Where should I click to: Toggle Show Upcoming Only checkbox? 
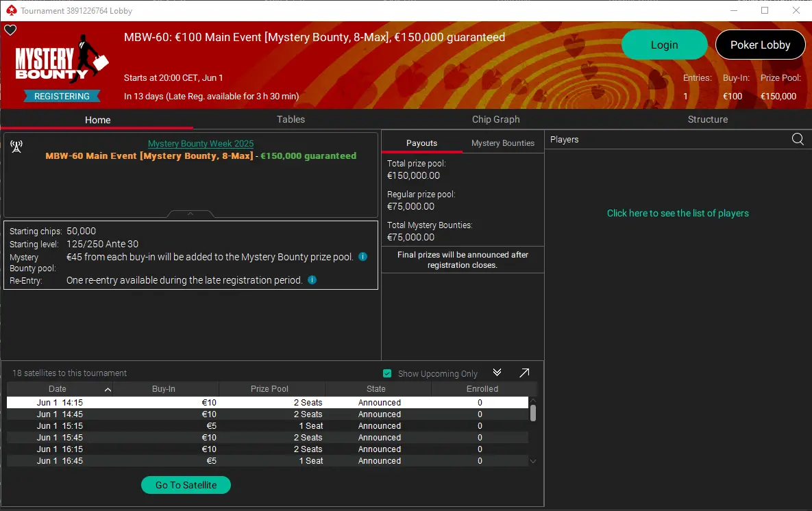387,373
